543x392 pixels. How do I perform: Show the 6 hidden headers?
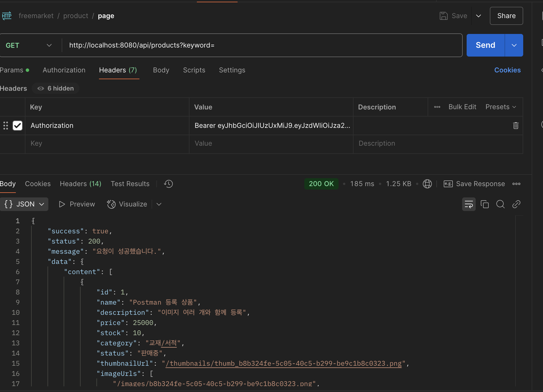click(x=56, y=89)
